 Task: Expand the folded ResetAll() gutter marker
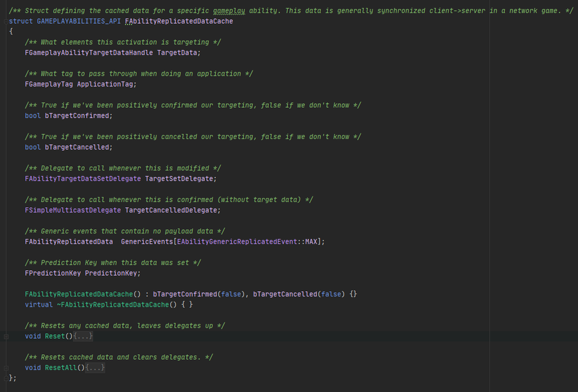tap(6, 368)
